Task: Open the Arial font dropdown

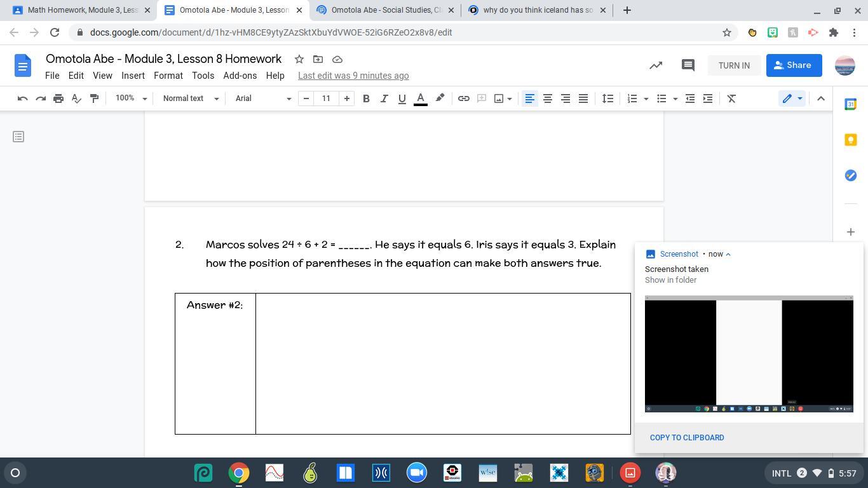Action: click(262, 98)
